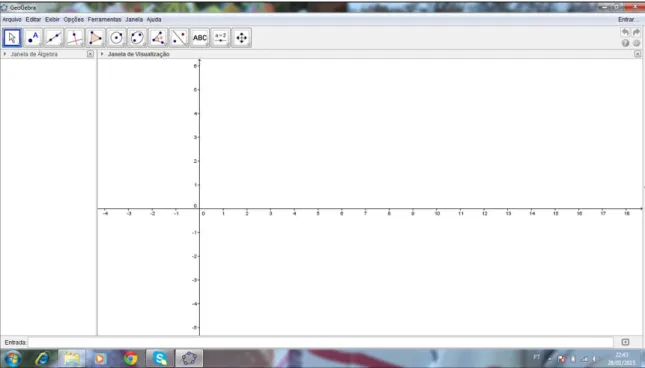
Task: Select the Slider a=2 tool
Action: coord(220,38)
